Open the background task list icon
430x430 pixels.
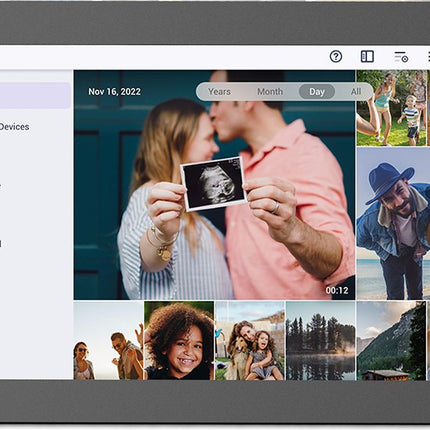point(401,57)
